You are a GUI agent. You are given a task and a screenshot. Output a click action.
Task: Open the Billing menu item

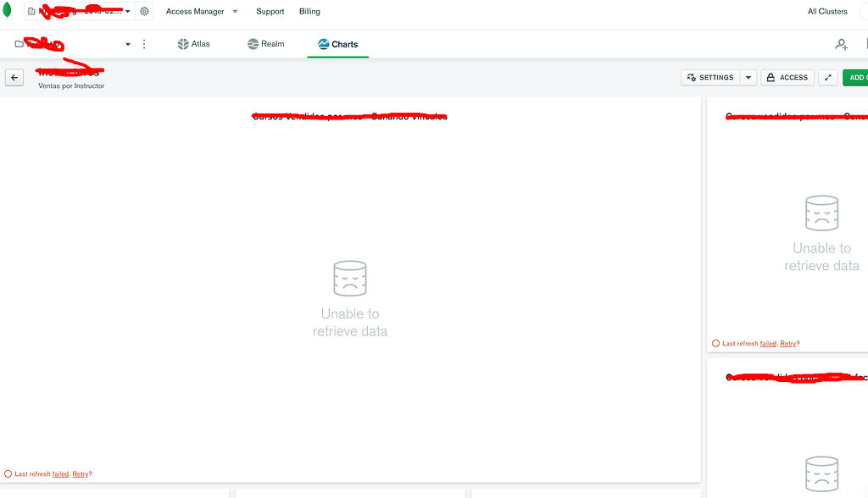pyautogui.click(x=309, y=11)
